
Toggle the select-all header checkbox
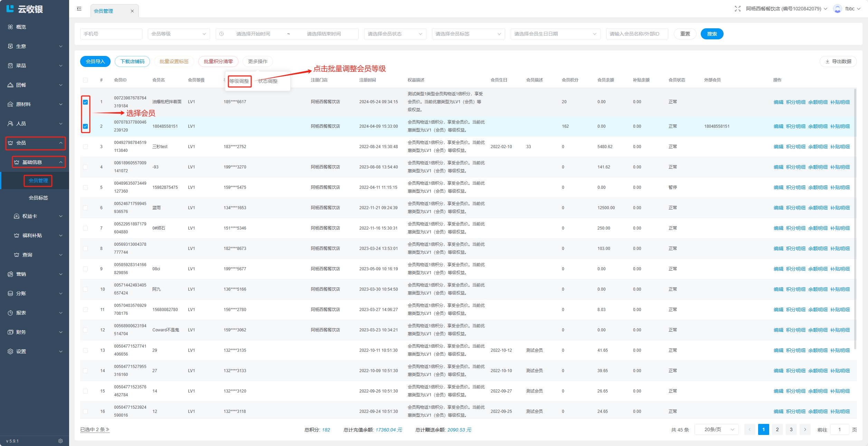85,80
